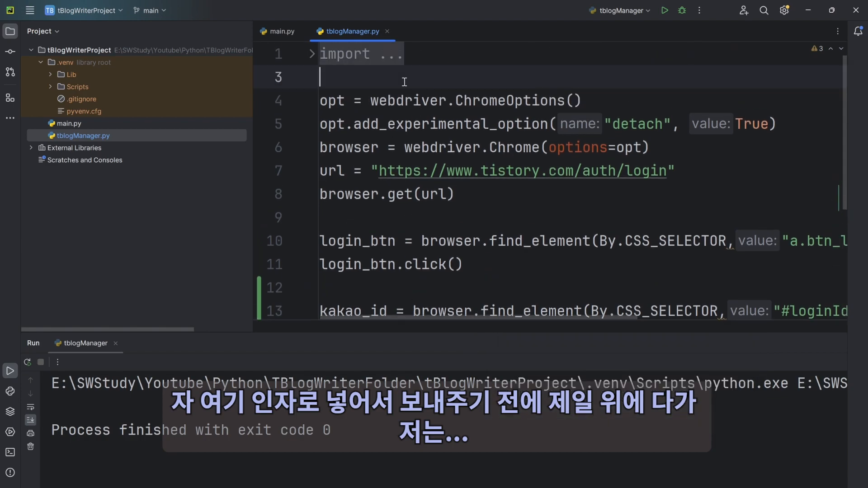This screenshot has height=488, width=868.
Task: Open the Problems tool window
Action: (x=10, y=473)
